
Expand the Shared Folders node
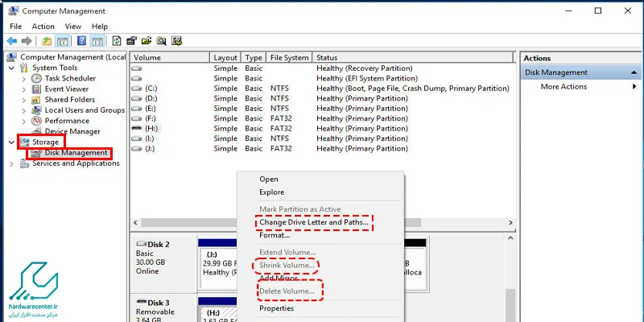point(24,100)
